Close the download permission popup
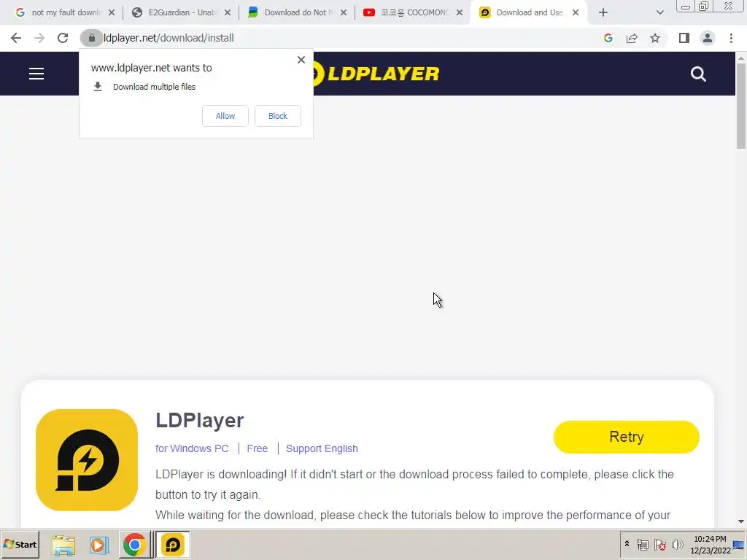The image size is (747, 560). 301,60
